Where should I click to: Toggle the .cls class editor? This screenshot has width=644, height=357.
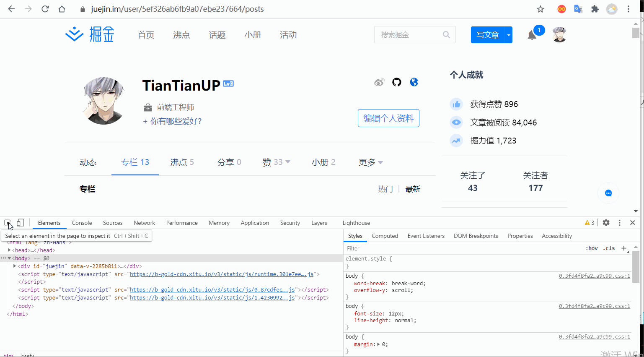pos(609,248)
